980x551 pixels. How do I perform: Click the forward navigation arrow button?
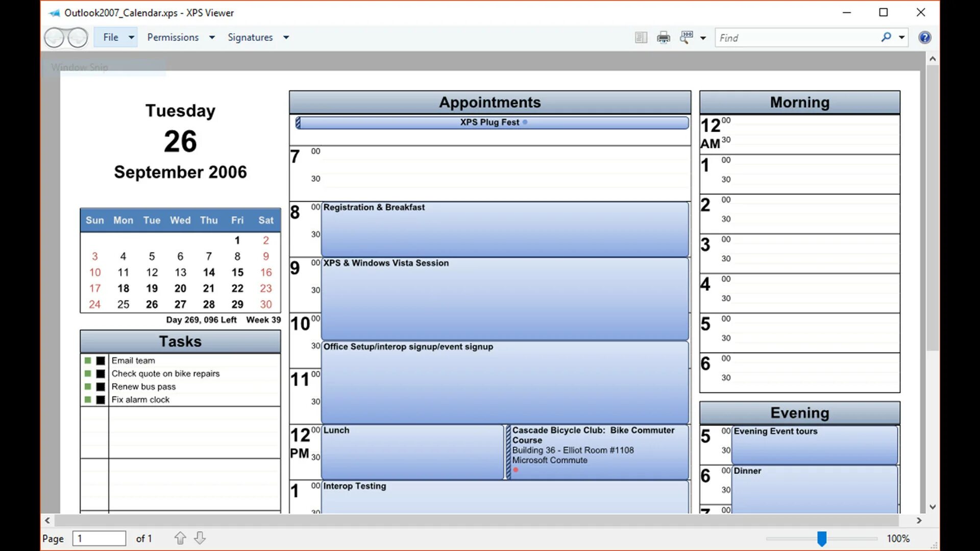pos(78,38)
